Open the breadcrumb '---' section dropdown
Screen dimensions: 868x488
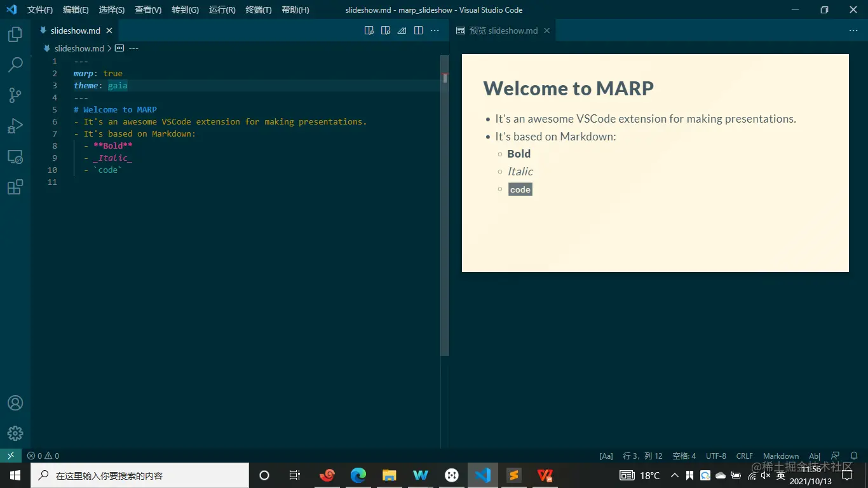133,48
